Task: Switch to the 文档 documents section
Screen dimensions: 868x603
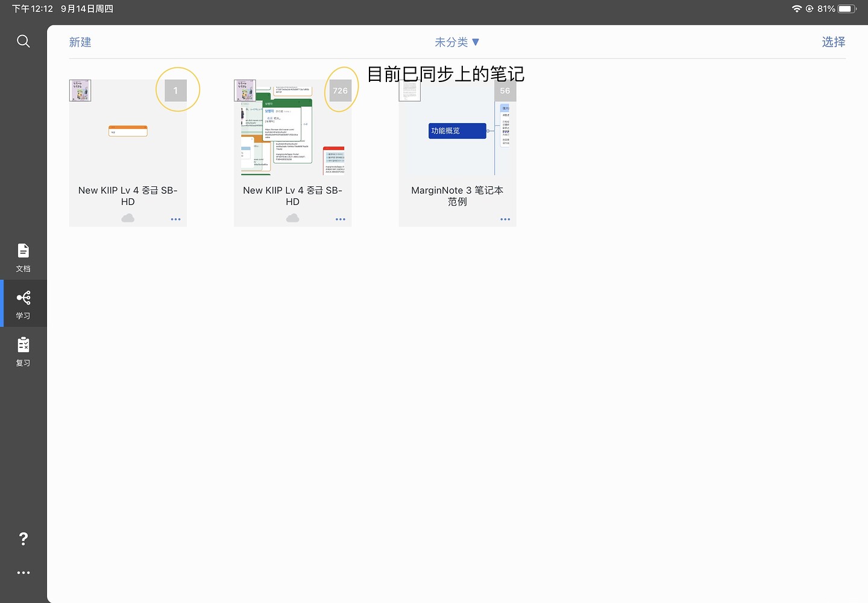Action: (x=24, y=257)
